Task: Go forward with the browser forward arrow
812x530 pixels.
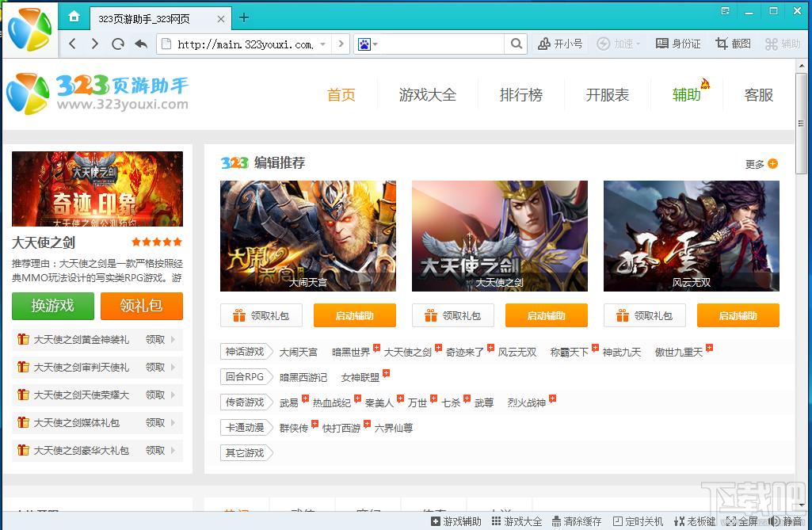Action: pos(95,44)
